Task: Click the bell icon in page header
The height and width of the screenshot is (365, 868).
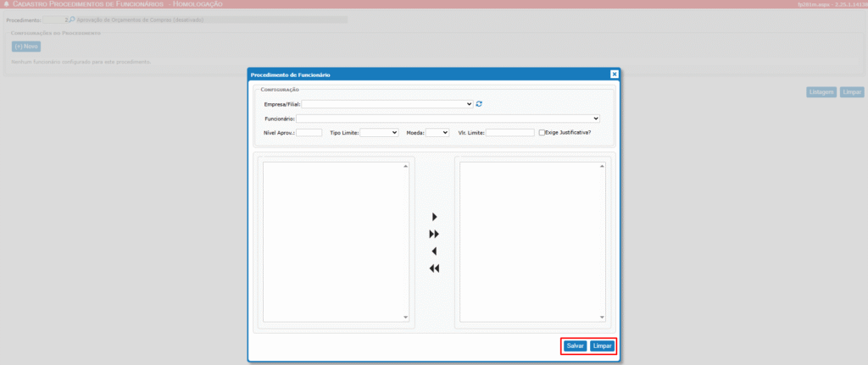Action: 6,4
